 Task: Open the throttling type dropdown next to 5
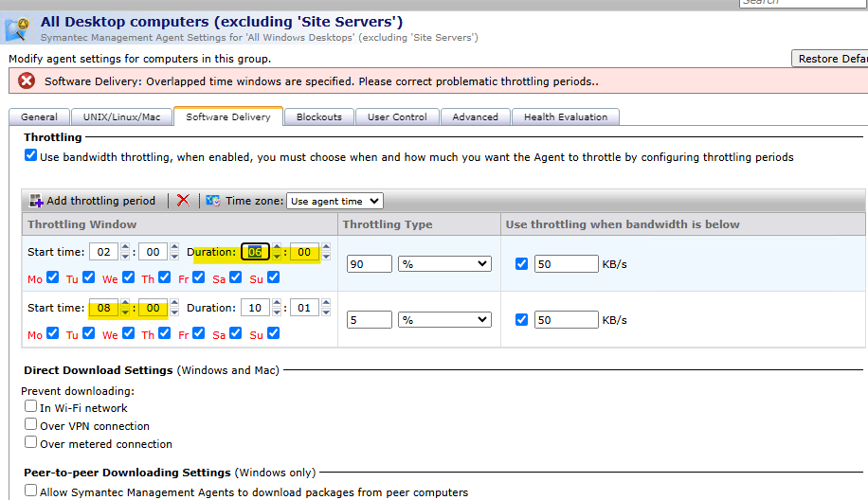(444, 320)
